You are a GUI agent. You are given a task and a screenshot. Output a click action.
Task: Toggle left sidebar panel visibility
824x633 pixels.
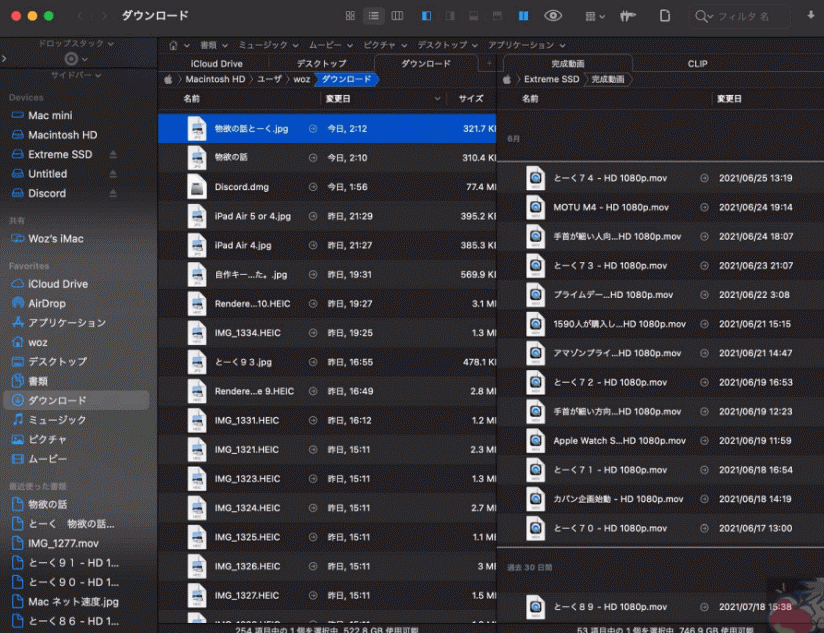tap(426, 16)
